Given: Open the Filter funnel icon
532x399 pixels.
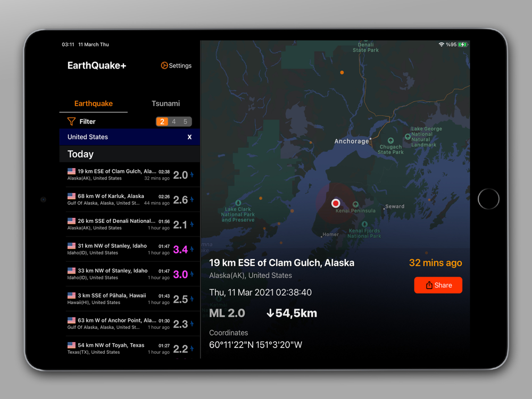Looking at the screenshot, I should tap(71, 121).
